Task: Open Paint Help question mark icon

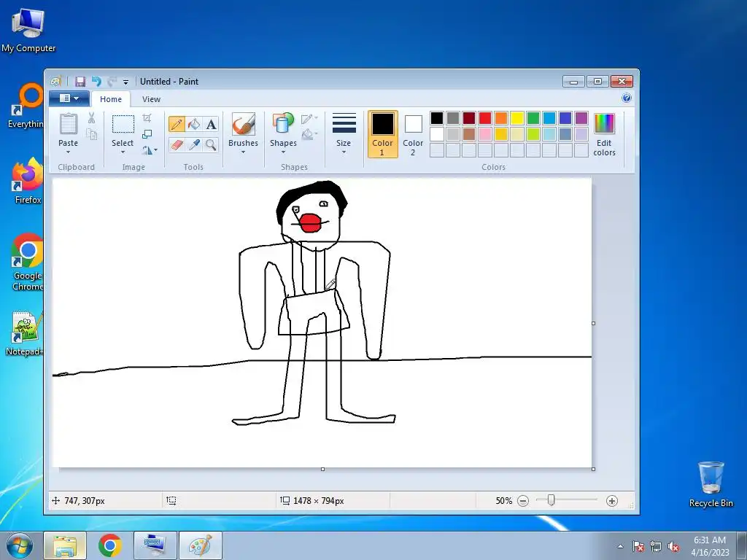Action: coord(627,98)
